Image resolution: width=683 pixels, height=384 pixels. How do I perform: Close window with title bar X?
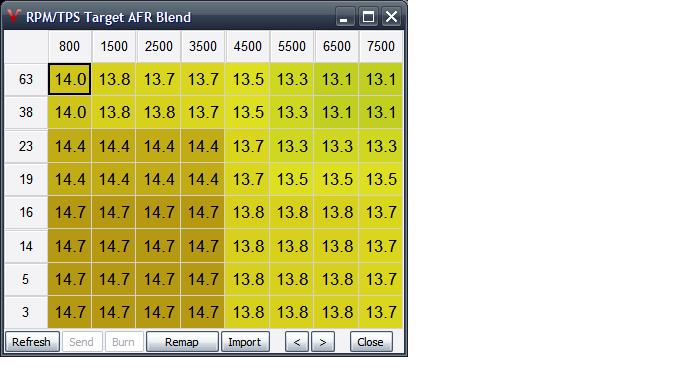pyautogui.click(x=392, y=17)
